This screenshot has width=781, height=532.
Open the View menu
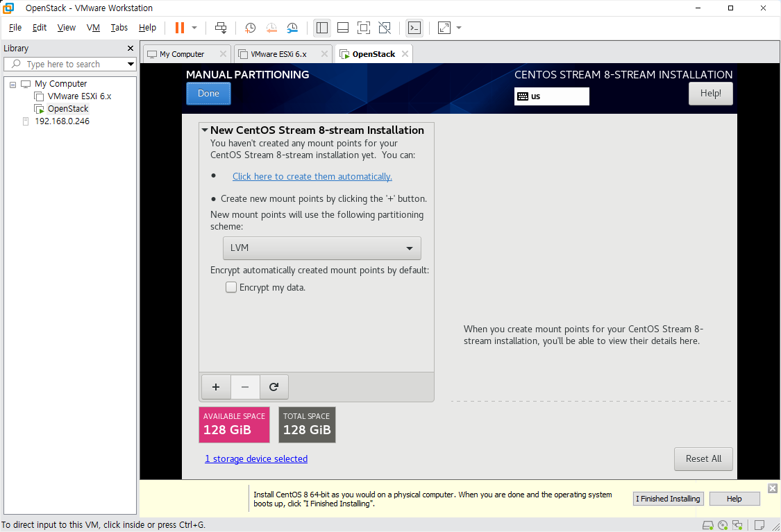[x=66, y=27]
